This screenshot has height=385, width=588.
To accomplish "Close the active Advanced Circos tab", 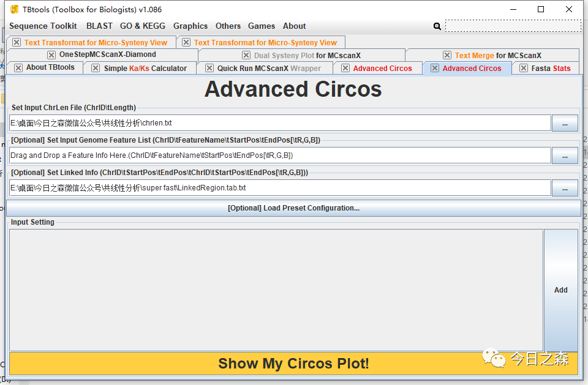I will 435,68.
